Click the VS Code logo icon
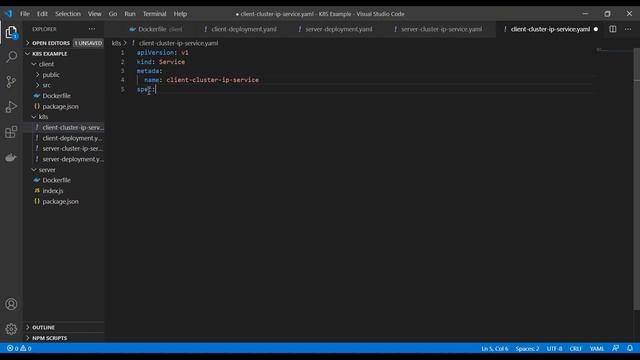Screen dimensions: 640x360 8,13
